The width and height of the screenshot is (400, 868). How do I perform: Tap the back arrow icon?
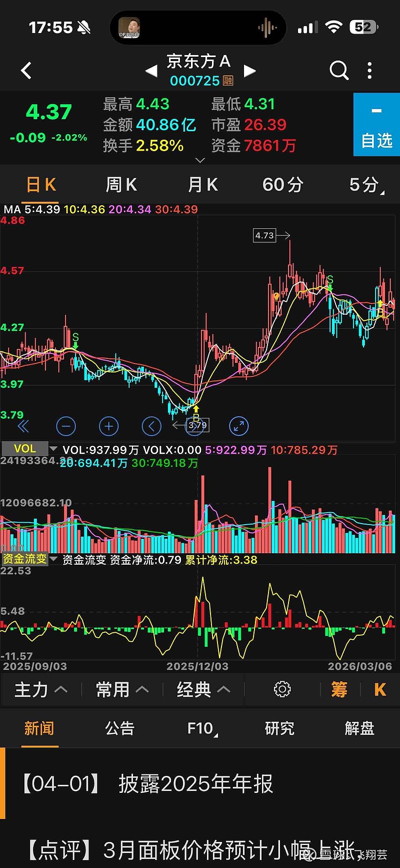(x=26, y=71)
